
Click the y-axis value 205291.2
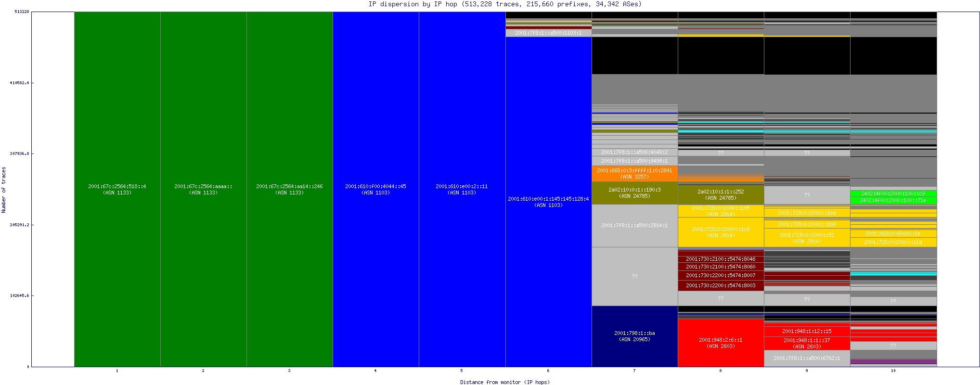point(19,225)
